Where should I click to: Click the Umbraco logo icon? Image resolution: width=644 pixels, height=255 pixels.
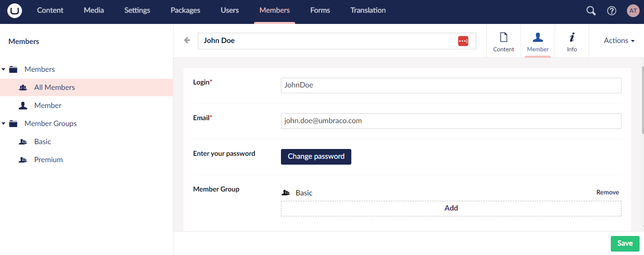[x=15, y=11]
